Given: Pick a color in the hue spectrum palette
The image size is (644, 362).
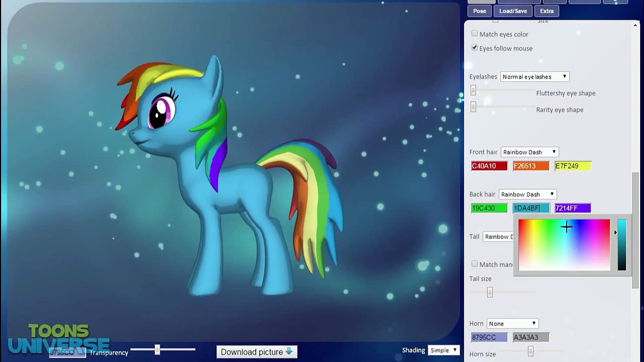Looking at the screenshot, I should coord(563,245).
